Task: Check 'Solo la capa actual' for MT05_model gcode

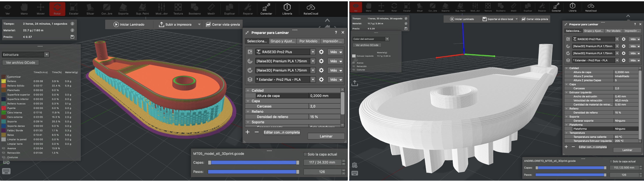Action: (305, 154)
